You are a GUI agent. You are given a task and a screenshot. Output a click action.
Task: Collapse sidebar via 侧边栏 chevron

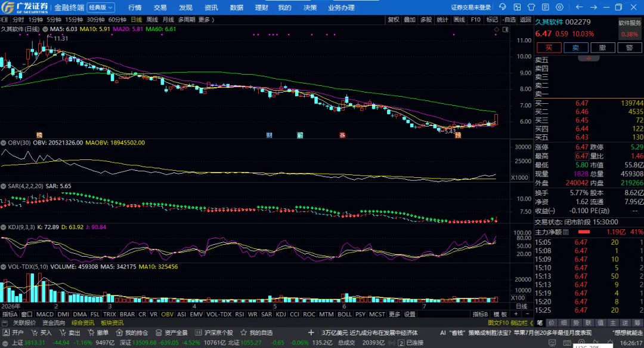pyautogui.click(x=522, y=323)
